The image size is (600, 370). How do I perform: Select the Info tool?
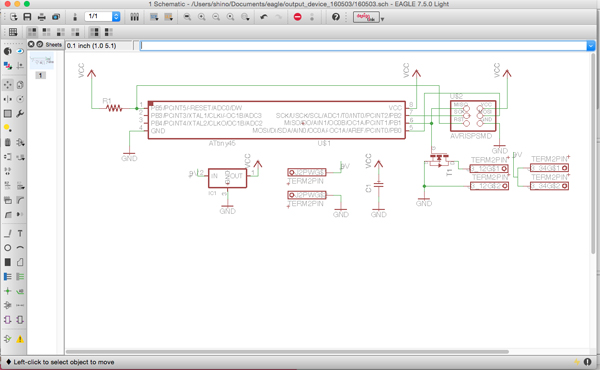(x=8, y=51)
